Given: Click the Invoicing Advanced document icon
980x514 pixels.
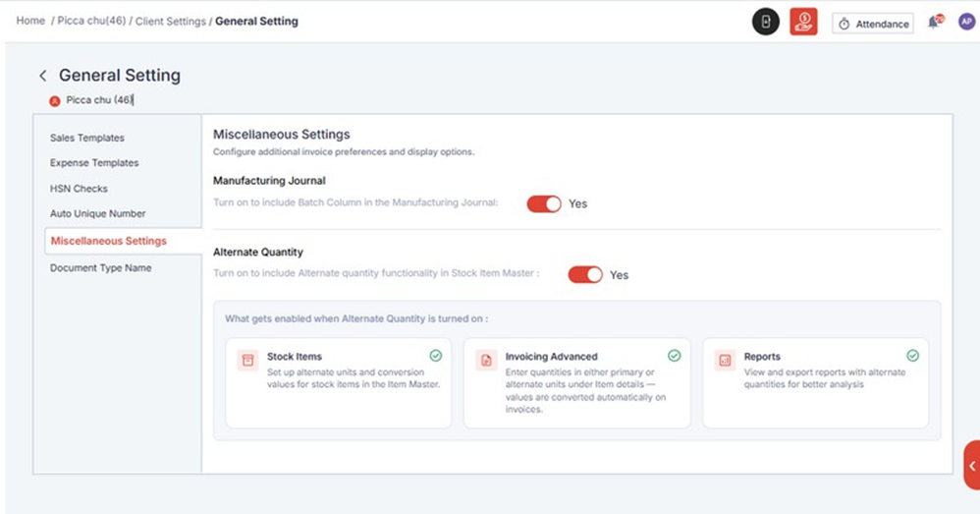Looking at the screenshot, I should (486, 361).
